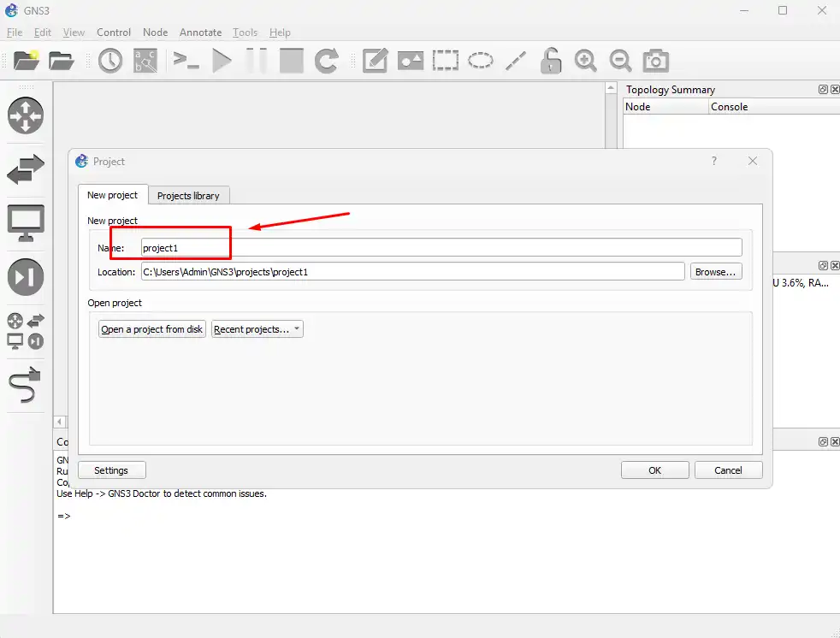
Task: Open the Annotate menu
Action: [200, 32]
